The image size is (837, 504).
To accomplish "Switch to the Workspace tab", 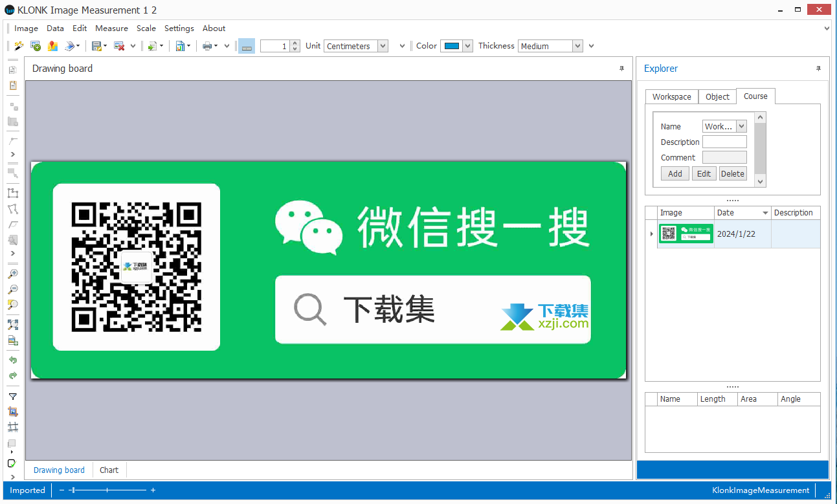I will coord(672,97).
